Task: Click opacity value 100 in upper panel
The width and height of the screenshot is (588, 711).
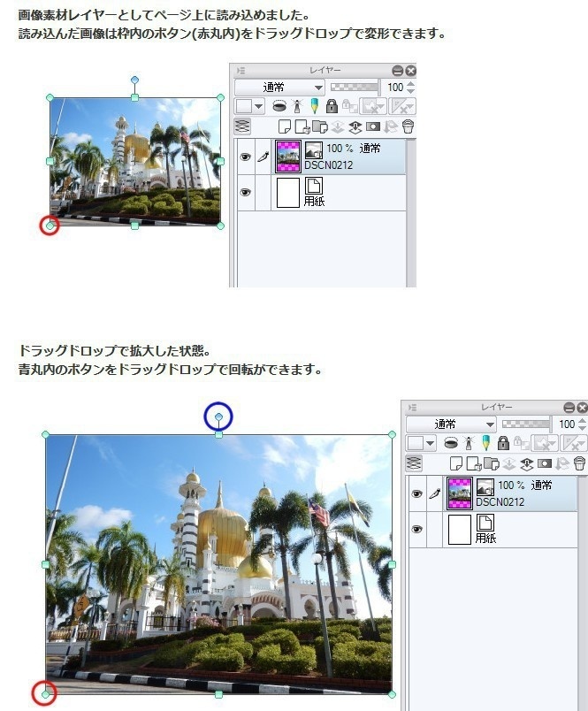Action: tap(395, 87)
